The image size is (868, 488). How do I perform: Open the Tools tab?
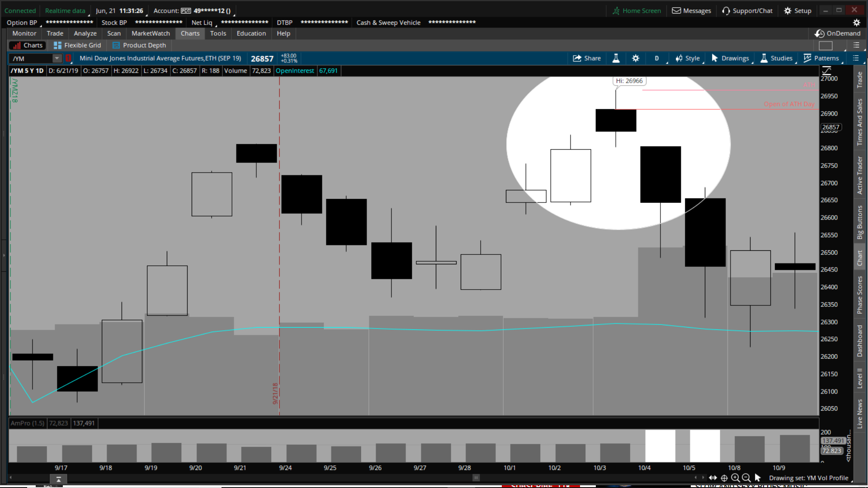click(x=218, y=33)
